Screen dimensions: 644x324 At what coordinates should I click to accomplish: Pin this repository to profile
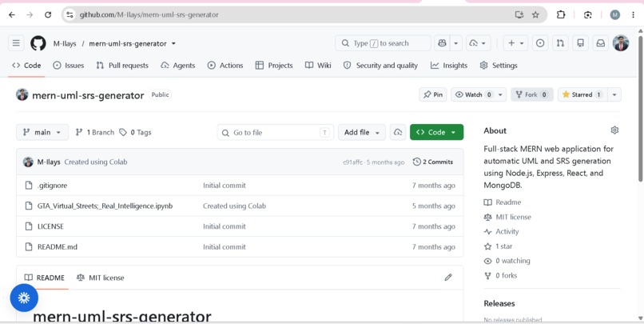point(433,94)
